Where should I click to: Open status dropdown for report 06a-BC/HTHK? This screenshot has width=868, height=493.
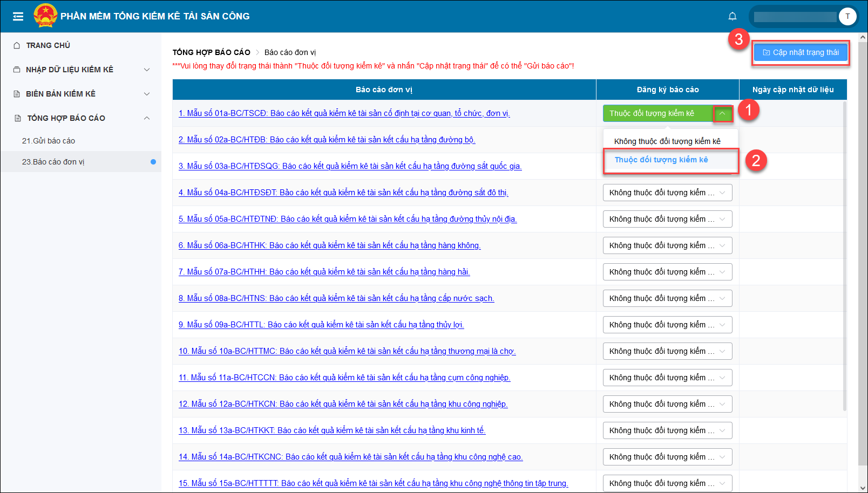tap(667, 245)
